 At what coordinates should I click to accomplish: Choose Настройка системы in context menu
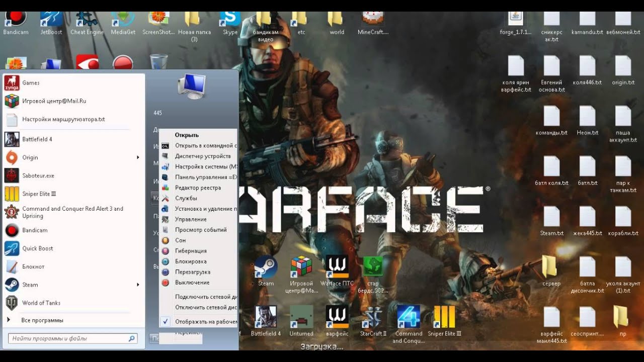tap(199, 166)
